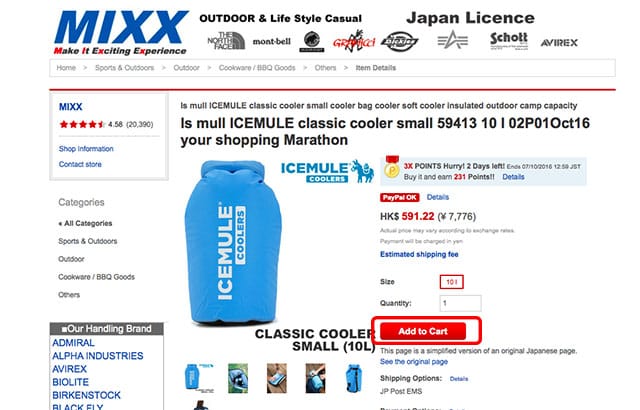Open Sports & Outdoors breadcrumb link
The height and width of the screenshot is (410, 640).
tap(124, 68)
